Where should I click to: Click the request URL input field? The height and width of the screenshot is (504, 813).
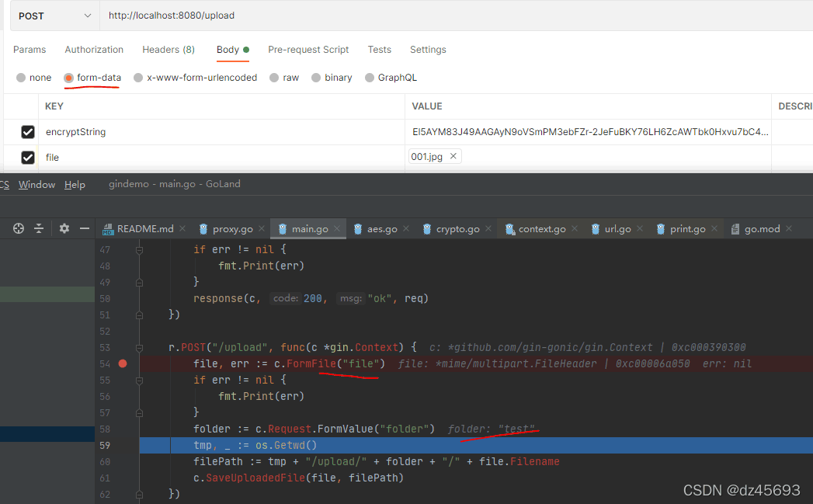pyautogui.click(x=450, y=16)
